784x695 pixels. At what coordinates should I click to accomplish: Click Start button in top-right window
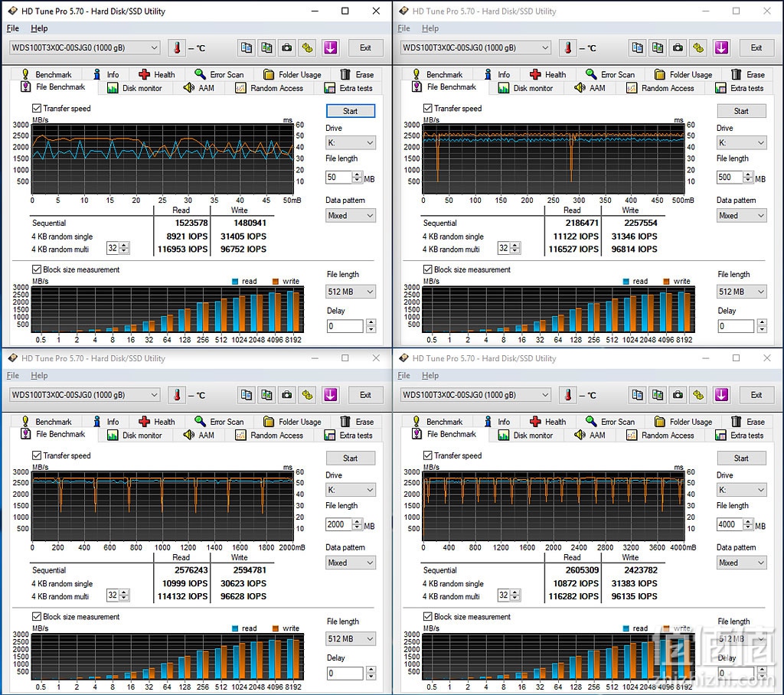[x=741, y=111]
